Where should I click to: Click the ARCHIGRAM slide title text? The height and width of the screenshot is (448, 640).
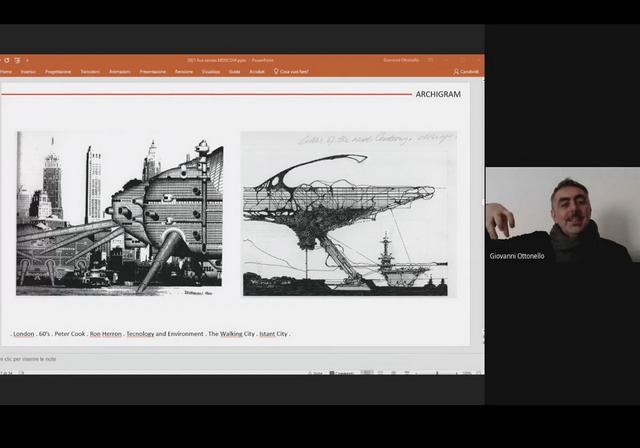[440, 95]
